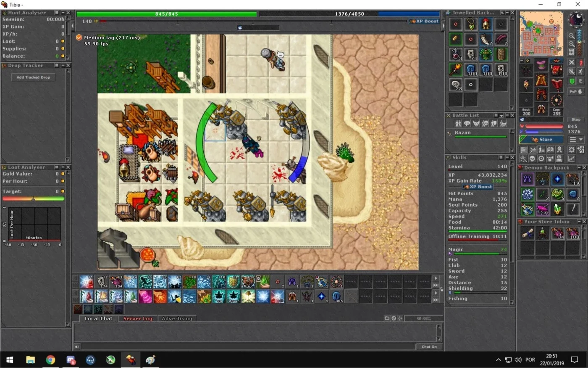Zoom in the minimap

(572, 44)
